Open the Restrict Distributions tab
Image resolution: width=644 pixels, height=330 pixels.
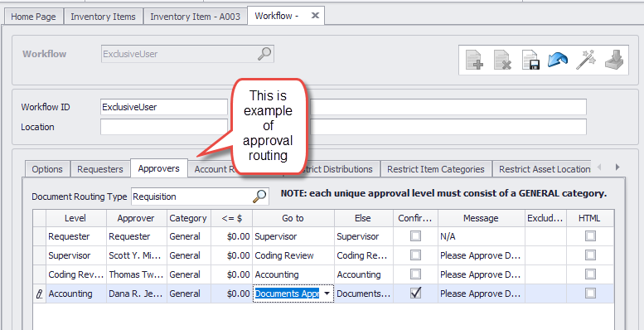pos(337,169)
